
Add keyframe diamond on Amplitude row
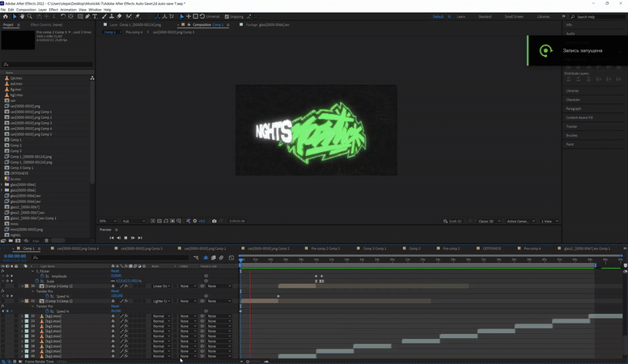[x=7, y=276]
